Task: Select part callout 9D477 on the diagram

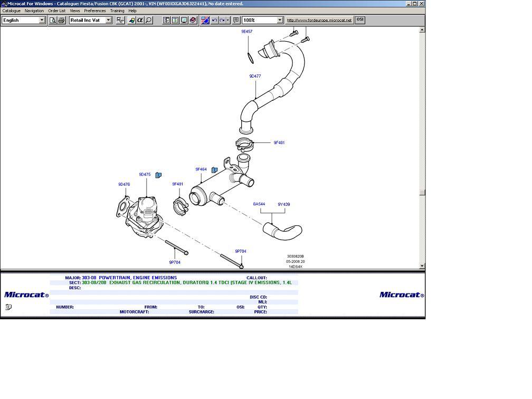Action: 255,76
